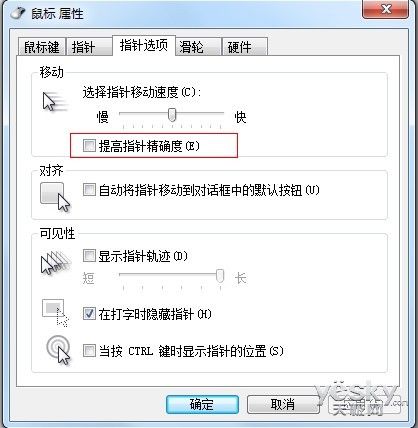The image size is (418, 428).
Task: Click the pointer trail length slider thumb
Action: [x=220, y=276]
